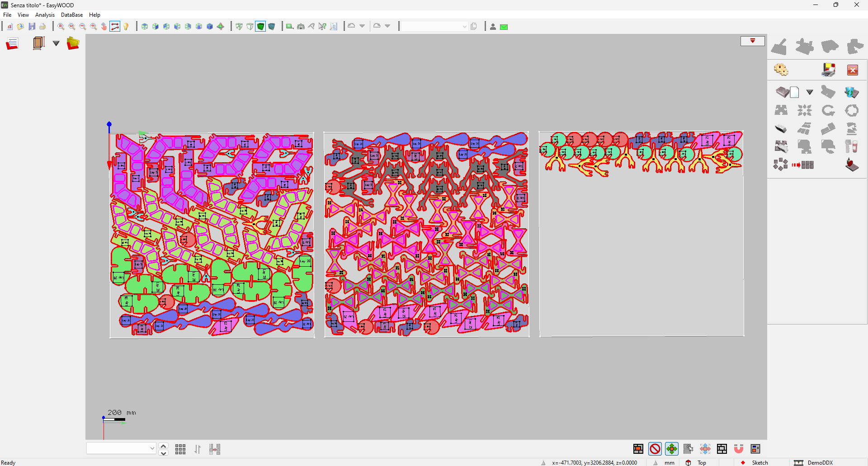Click the mm units status entry
Image resolution: width=868 pixels, height=466 pixels.
point(670,462)
